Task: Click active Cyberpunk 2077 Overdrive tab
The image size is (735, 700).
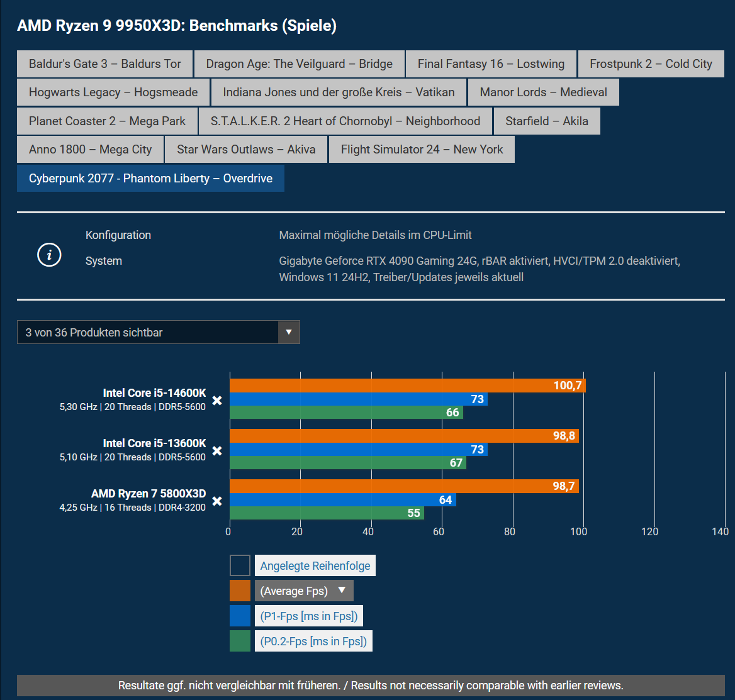Action: click(x=150, y=178)
